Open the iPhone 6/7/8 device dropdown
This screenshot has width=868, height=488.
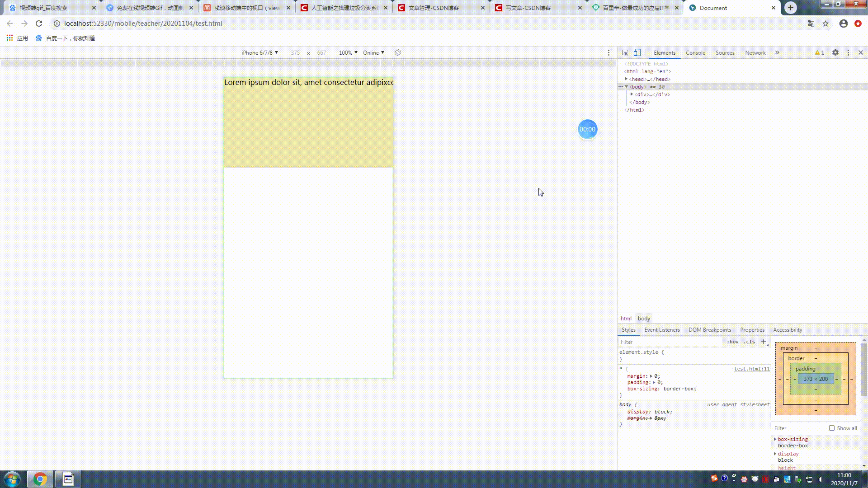coord(259,53)
